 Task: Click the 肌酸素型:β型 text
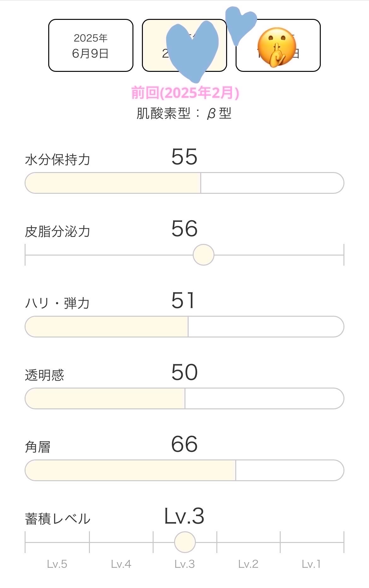tap(184, 113)
